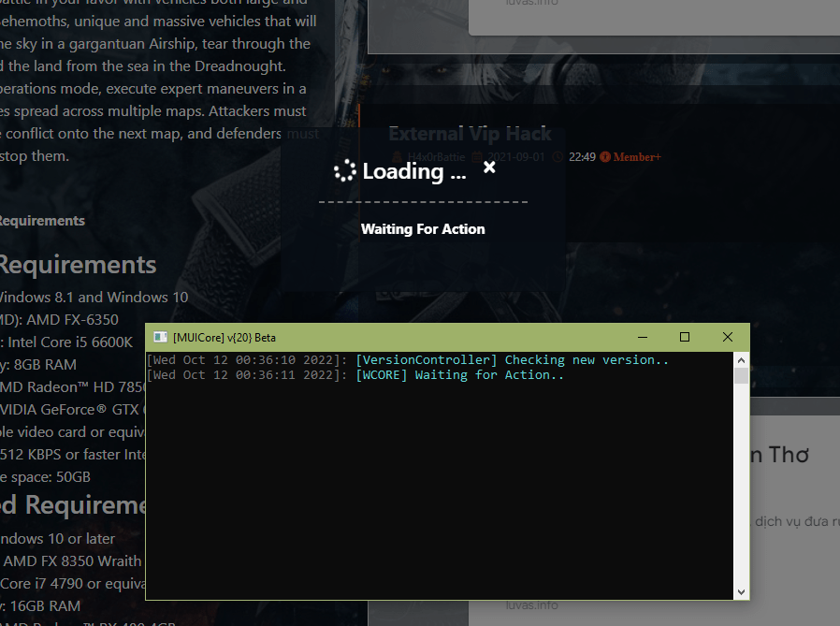Viewport: 840px width, 626px height.
Task: Minimize the MUICore console window
Action: point(643,337)
